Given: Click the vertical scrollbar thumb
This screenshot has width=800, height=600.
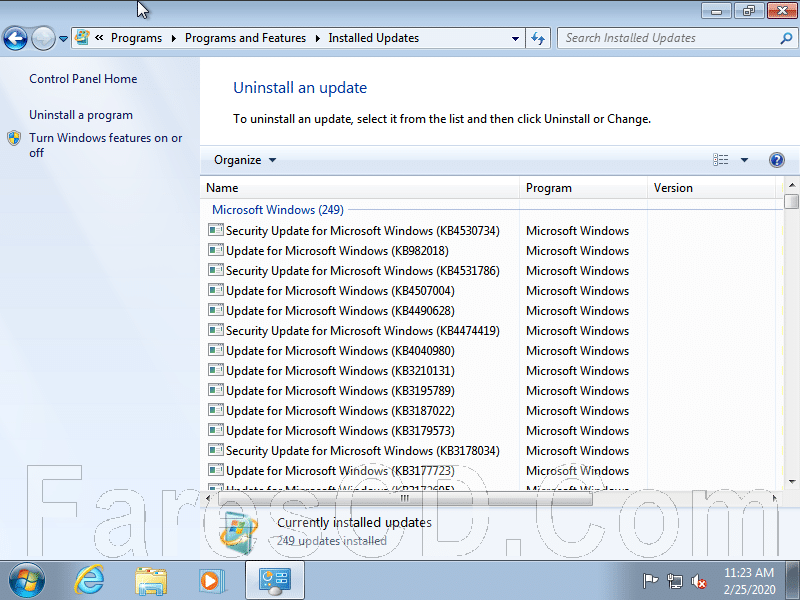Looking at the screenshot, I should (792, 201).
